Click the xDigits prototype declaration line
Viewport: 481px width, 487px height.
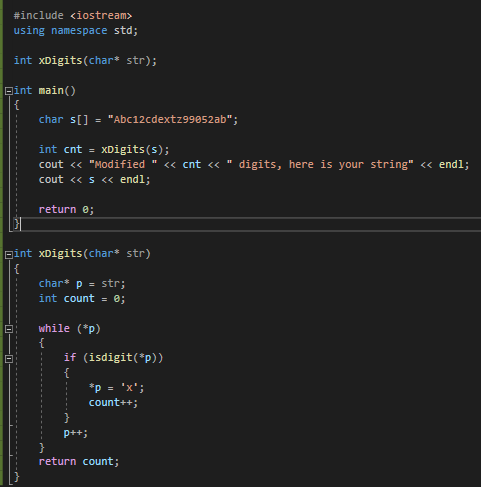click(85, 61)
